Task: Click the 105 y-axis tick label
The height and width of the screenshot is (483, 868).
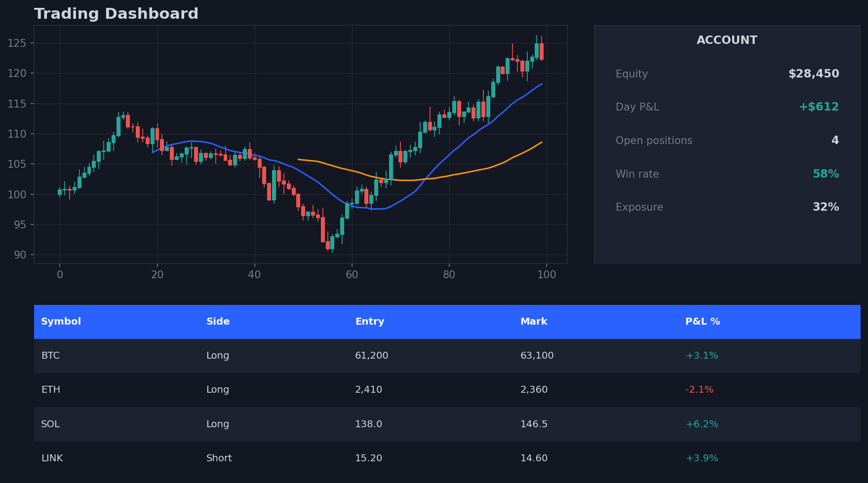Action: (x=17, y=164)
